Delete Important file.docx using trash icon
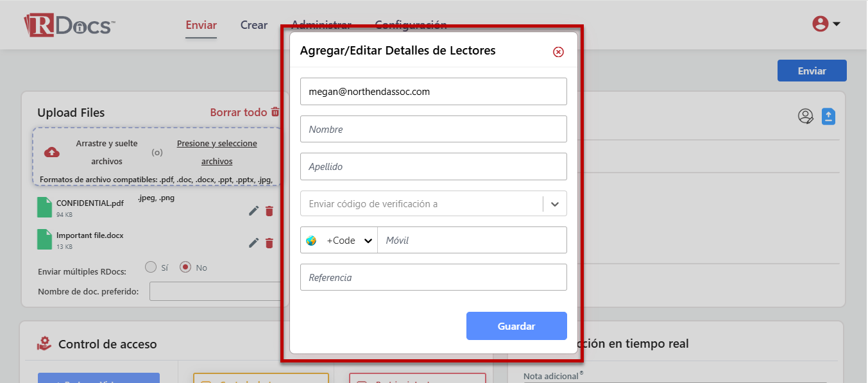Screen dimensions: 868x383 (x=269, y=243)
